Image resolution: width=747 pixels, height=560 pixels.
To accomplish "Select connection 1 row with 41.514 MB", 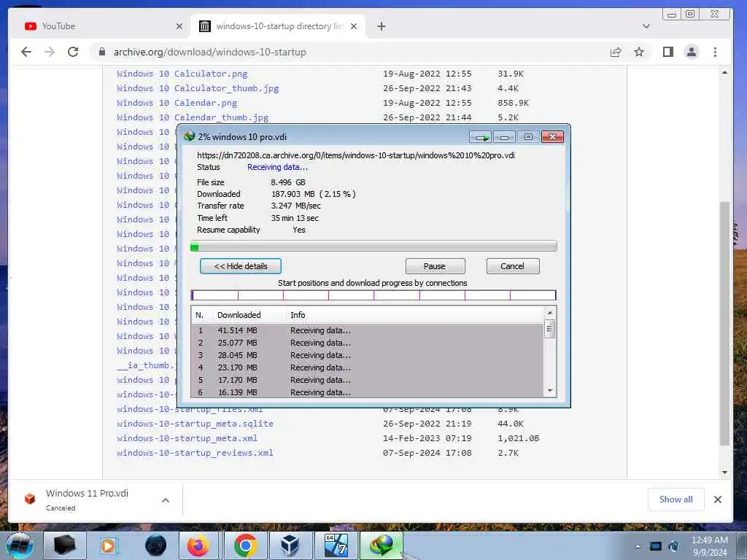I will coord(368,330).
